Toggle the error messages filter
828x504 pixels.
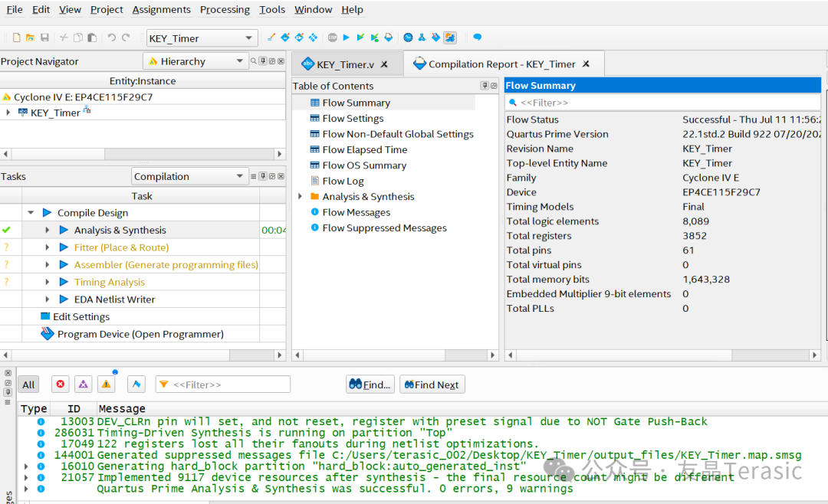61,385
